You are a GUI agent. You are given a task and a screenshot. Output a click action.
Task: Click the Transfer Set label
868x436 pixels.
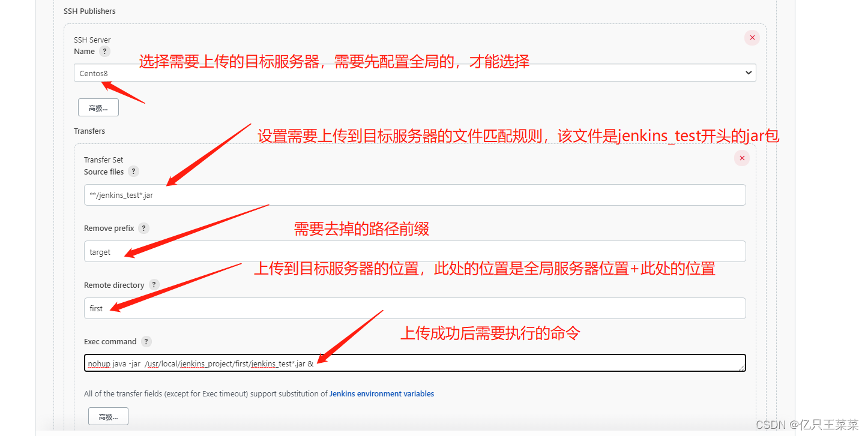pyautogui.click(x=104, y=160)
